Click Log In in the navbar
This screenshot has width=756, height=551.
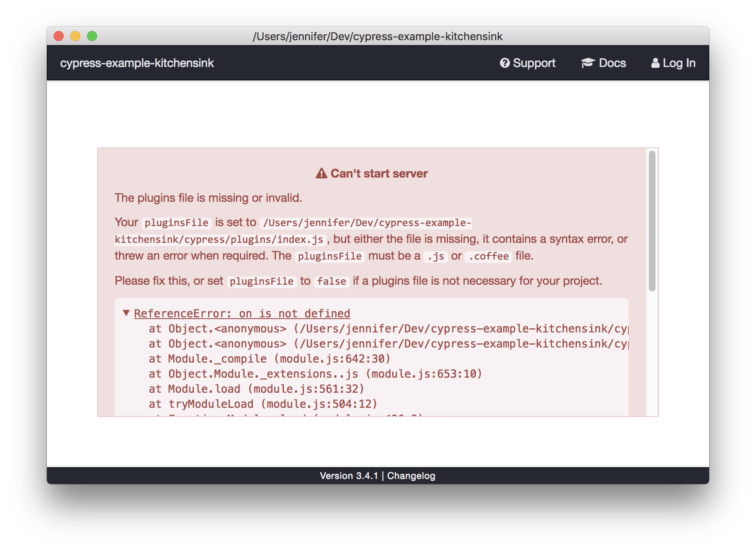[674, 63]
